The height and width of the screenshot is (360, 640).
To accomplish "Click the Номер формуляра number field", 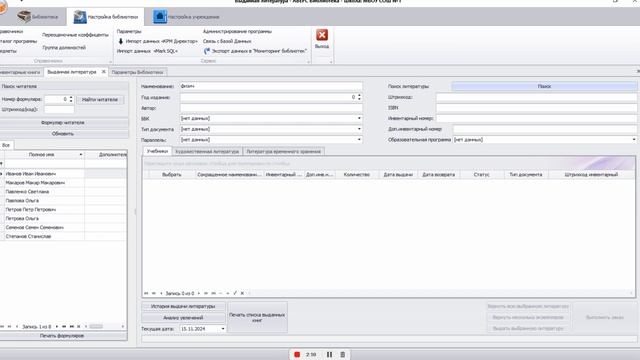I will [x=56, y=99].
